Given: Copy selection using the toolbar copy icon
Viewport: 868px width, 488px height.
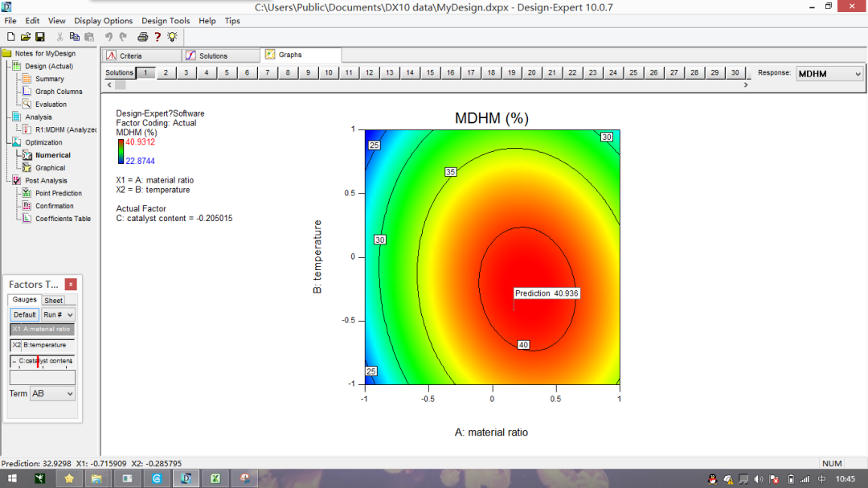Looking at the screenshot, I should pyautogui.click(x=74, y=37).
